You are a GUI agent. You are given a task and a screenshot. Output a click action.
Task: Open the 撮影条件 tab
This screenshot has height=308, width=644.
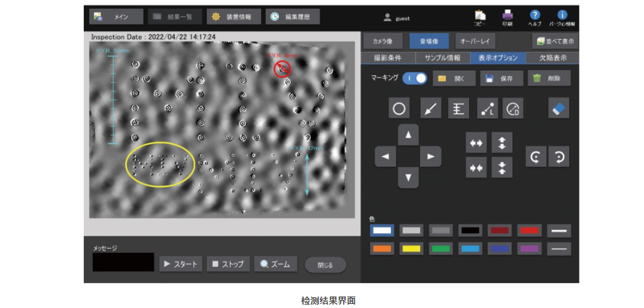[388, 58]
